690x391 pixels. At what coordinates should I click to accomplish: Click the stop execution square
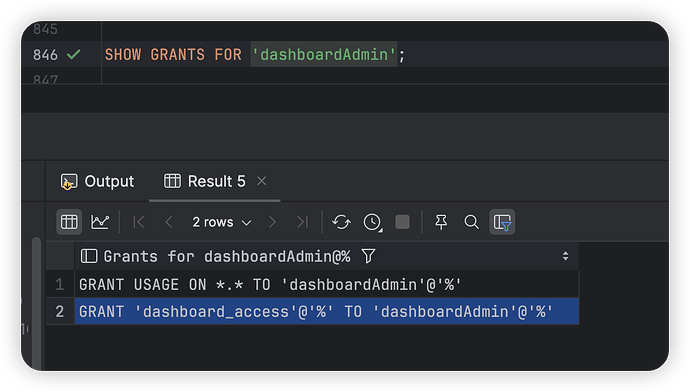pyautogui.click(x=402, y=222)
